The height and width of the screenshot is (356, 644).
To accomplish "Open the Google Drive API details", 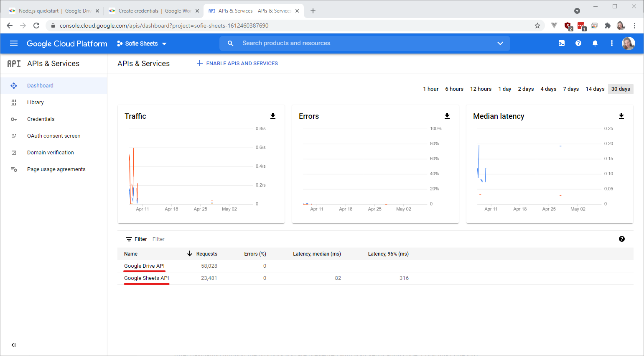I will tap(144, 266).
